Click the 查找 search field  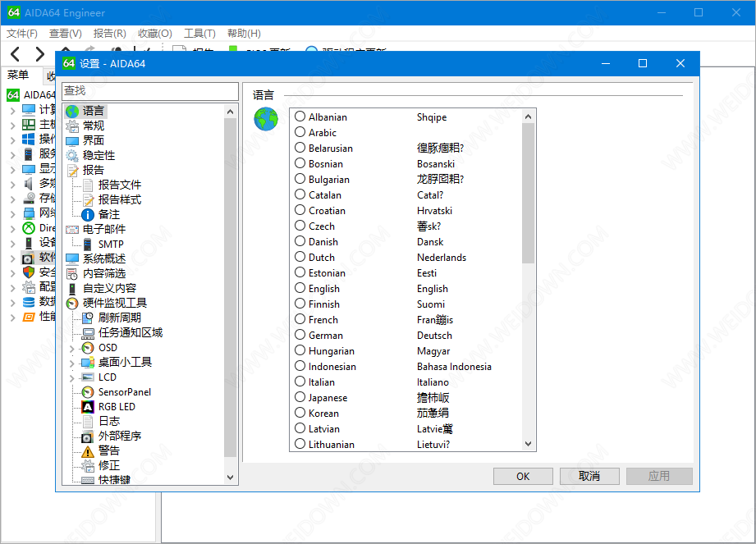click(150, 91)
